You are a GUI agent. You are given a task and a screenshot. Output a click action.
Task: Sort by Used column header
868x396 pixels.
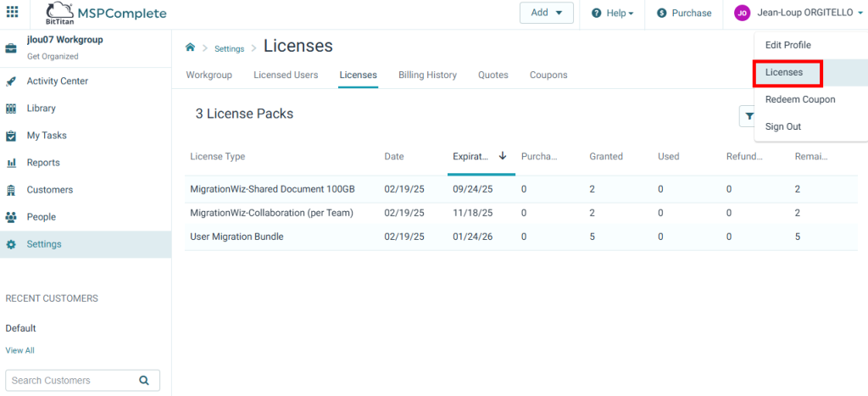click(x=669, y=157)
